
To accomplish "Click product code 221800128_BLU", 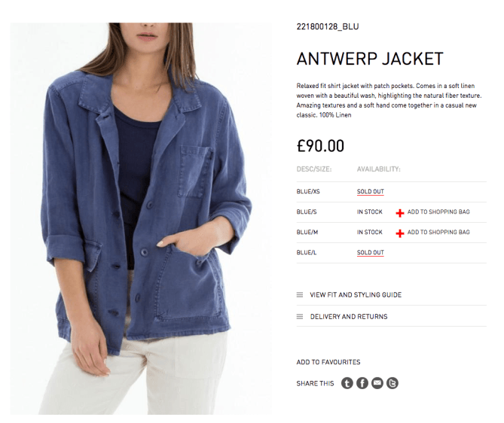I will click(328, 26).
